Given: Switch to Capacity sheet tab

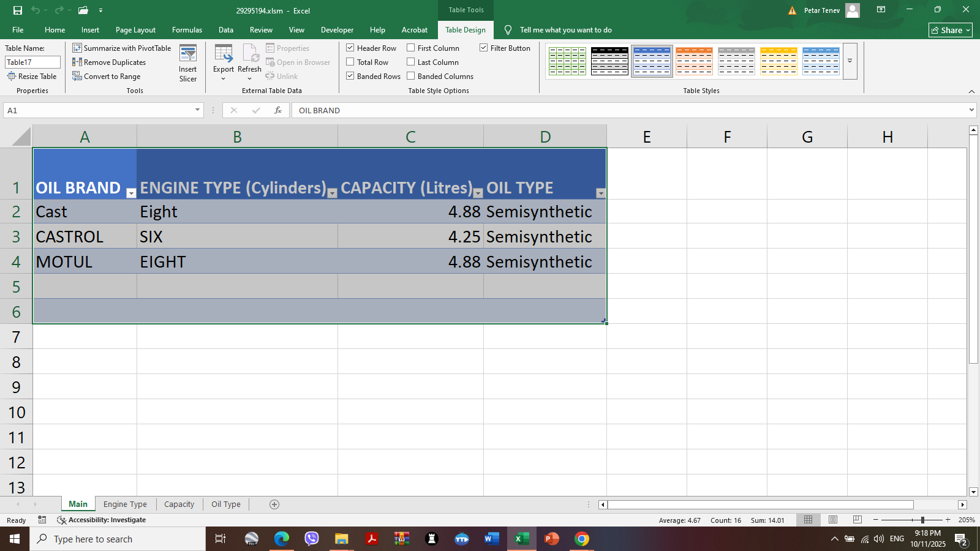Looking at the screenshot, I should tap(179, 504).
